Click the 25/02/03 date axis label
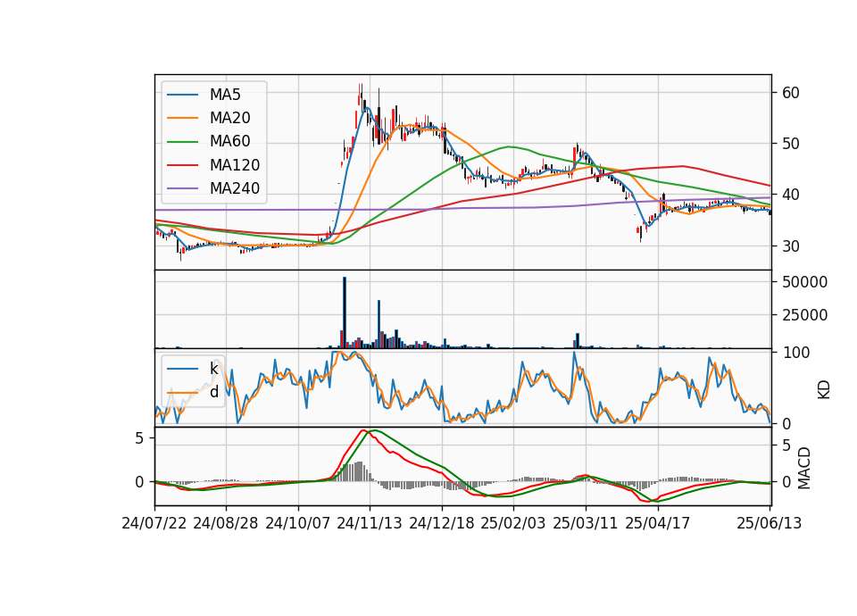Image resolution: width=857 pixels, height=616 pixels. [513, 523]
